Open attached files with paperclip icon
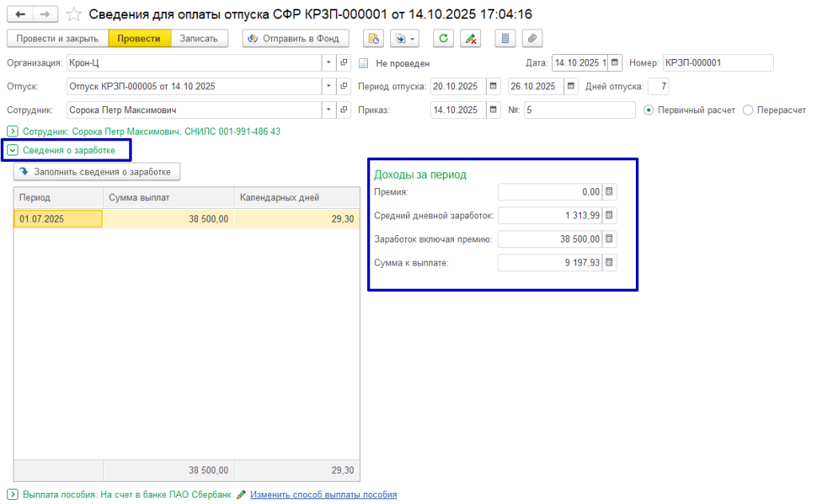817x504 pixels. point(532,38)
